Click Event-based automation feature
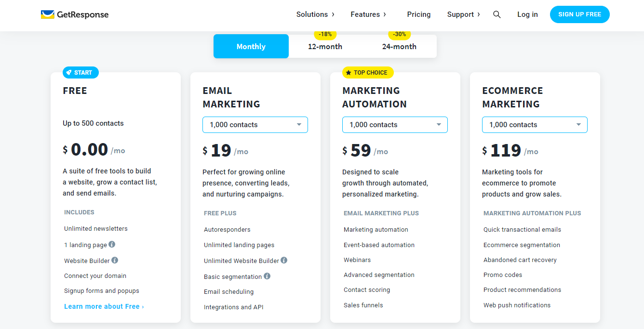644x329 pixels. click(x=379, y=245)
